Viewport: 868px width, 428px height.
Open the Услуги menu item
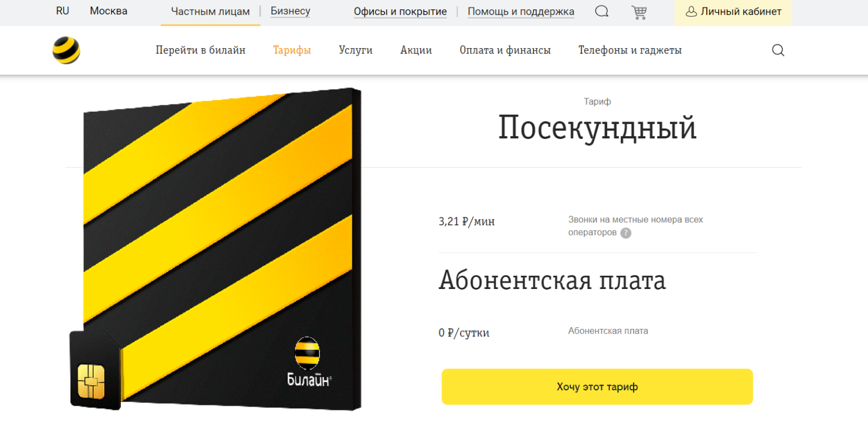[356, 50]
